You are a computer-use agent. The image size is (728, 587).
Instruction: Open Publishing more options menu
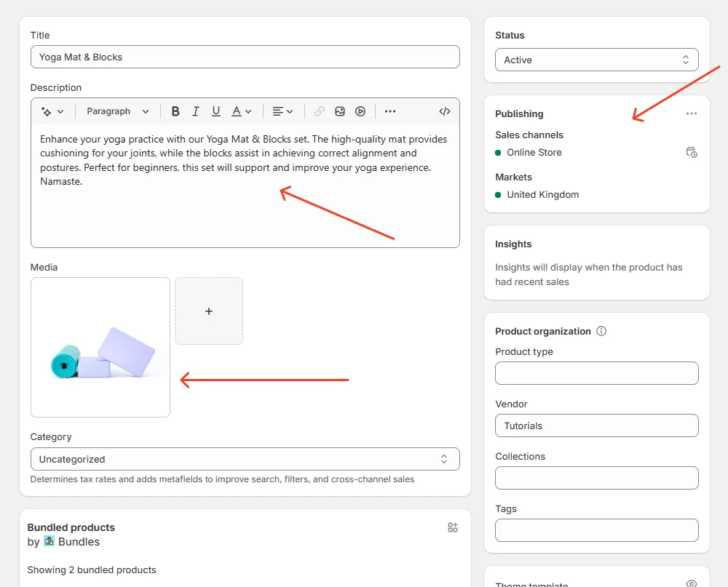pyautogui.click(x=692, y=113)
